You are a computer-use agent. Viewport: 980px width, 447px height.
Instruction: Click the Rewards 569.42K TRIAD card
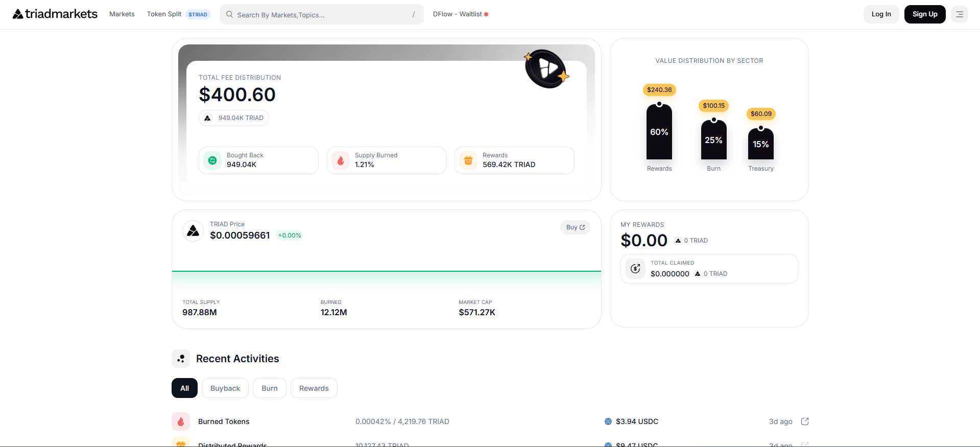[x=514, y=160]
